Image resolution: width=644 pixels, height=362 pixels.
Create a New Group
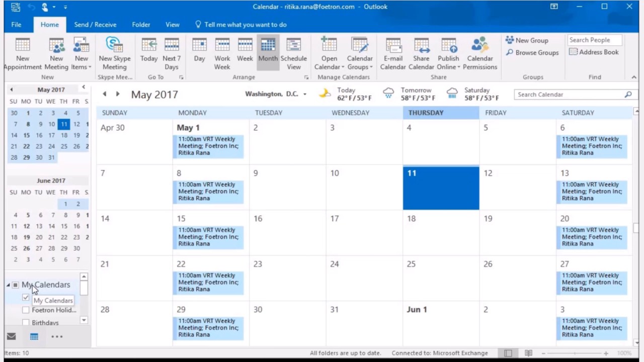tap(527, 40)
